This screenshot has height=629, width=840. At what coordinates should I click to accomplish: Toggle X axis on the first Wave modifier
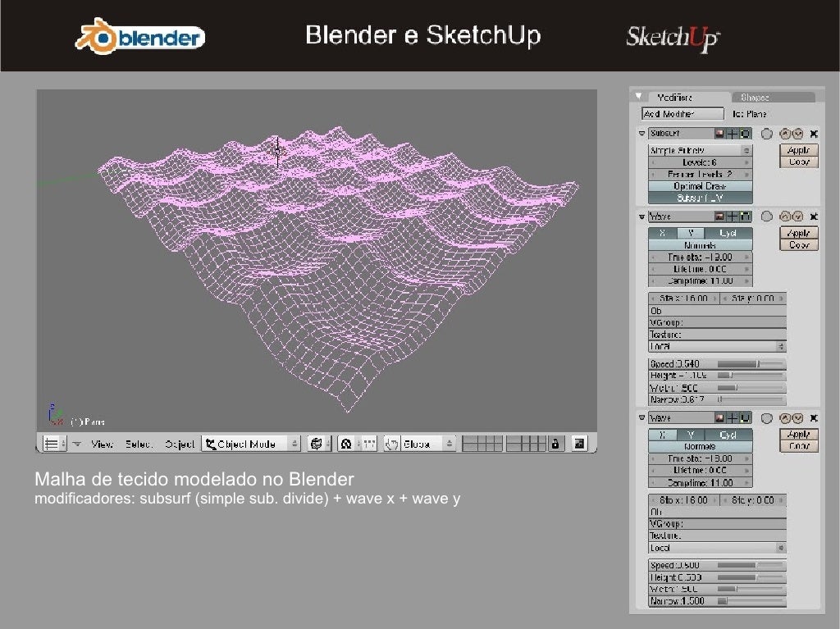tap(663, 233)
